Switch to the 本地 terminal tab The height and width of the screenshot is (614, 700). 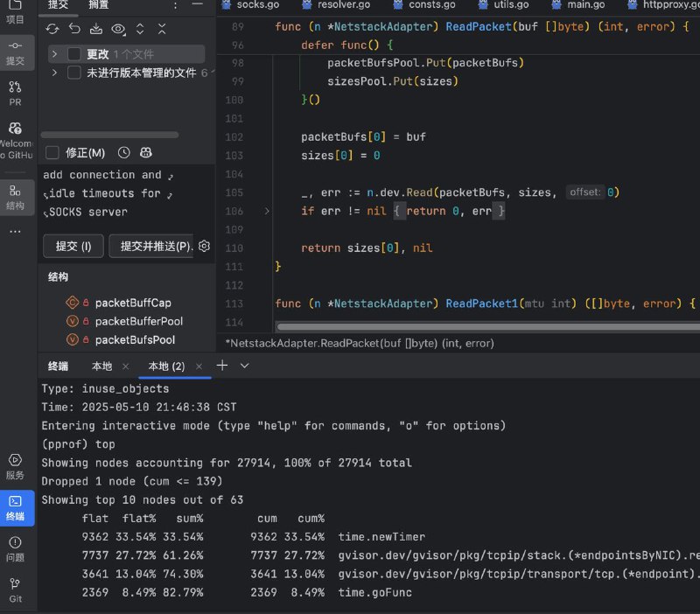click(x=101, y=366)
